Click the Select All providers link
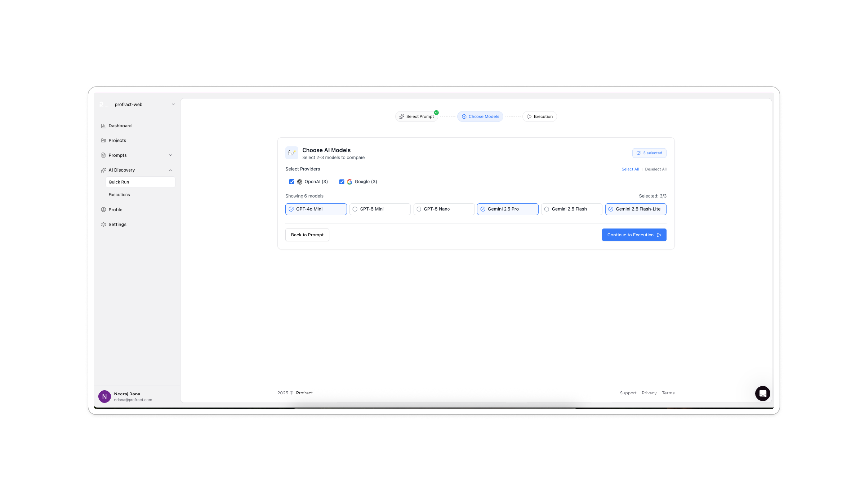This screenshot has width=868, height=504. 630,169
